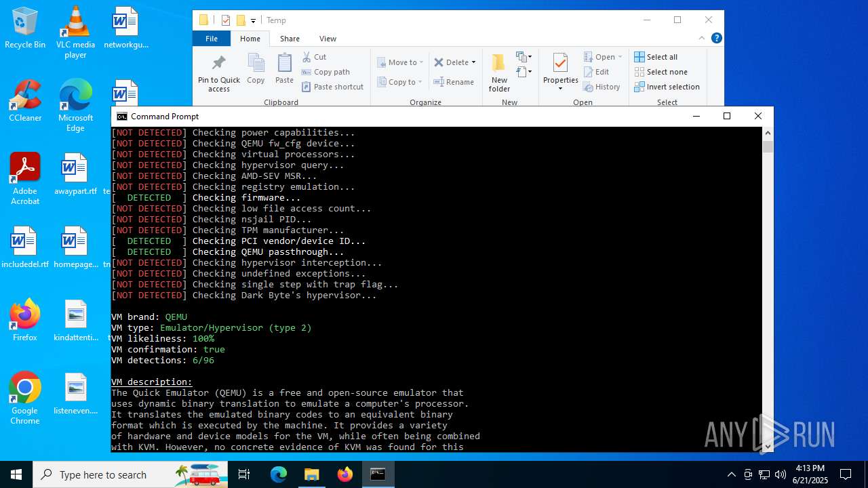The width and height of the screenshot is (868, 488).
Task: Click Command Prompt scrollbar thumb
Action: click(x=768, y=146)
